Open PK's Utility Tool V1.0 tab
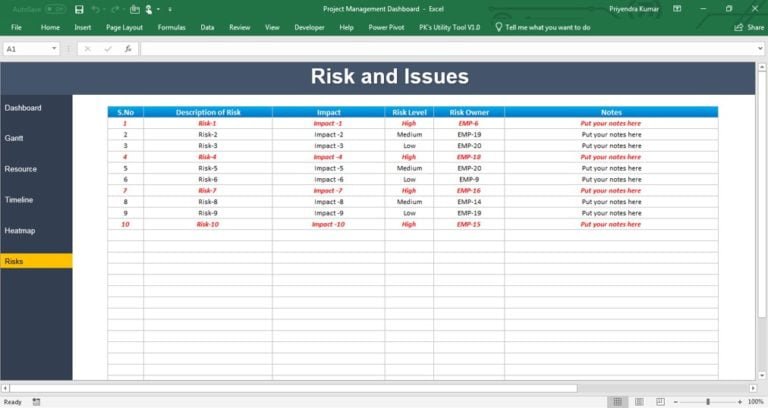The image size is (768, 408). pos(449,27)
